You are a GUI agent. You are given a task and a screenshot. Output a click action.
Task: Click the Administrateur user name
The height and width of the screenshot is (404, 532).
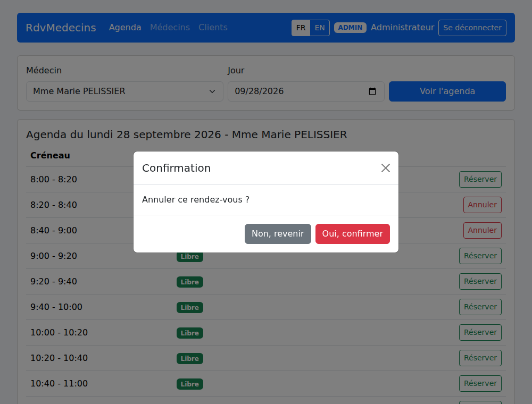tap(402, 28)
